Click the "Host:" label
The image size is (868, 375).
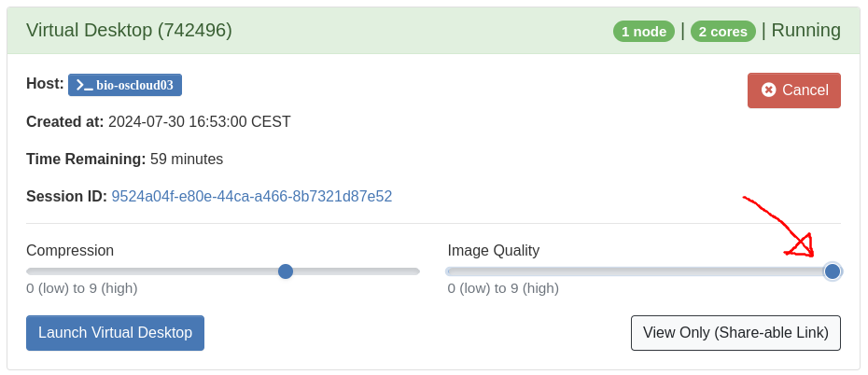coord(45,84)
